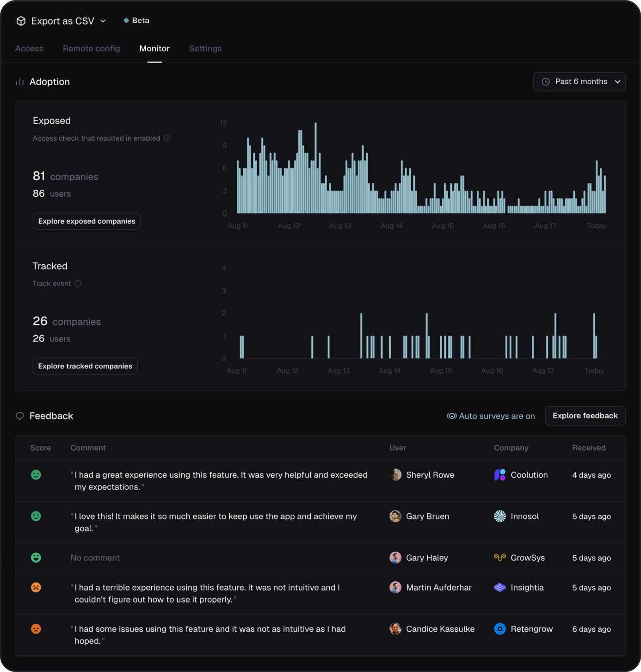Click the Feedback speech bubble icon
Image resolution: width=641 pixels, height=672 pixels.
20,416
